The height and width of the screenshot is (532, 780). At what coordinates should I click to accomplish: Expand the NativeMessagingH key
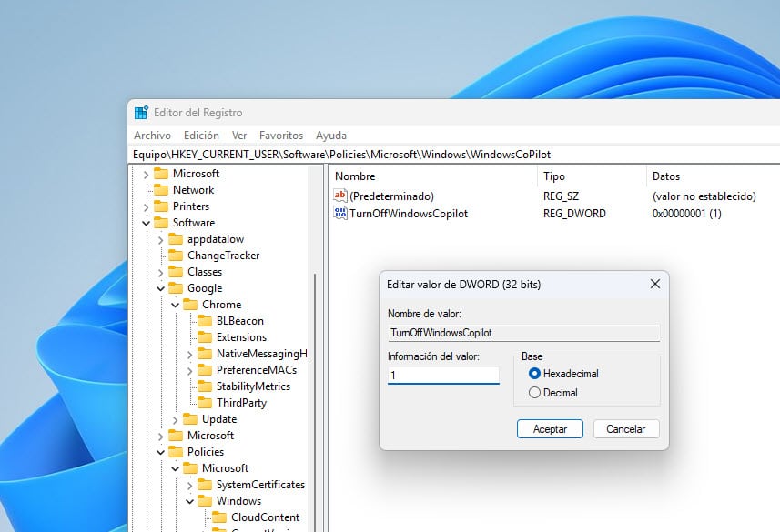(x=189, y=355)
